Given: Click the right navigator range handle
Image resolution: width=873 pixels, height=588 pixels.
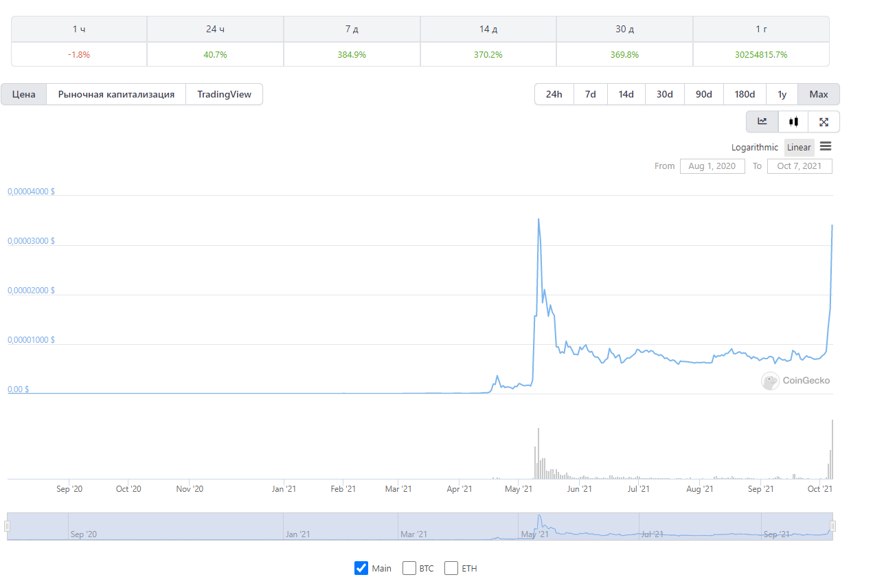Looking at the screenshot, I should 832,526.
